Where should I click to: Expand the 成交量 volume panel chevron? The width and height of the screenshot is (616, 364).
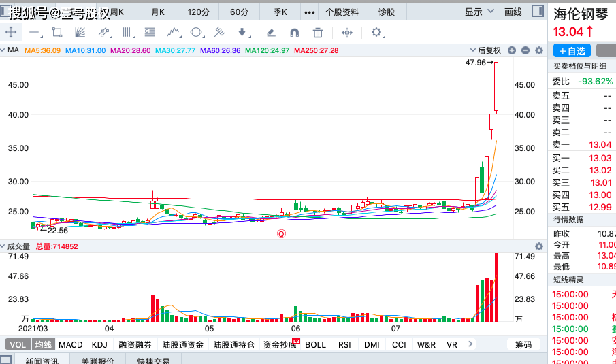4,246
